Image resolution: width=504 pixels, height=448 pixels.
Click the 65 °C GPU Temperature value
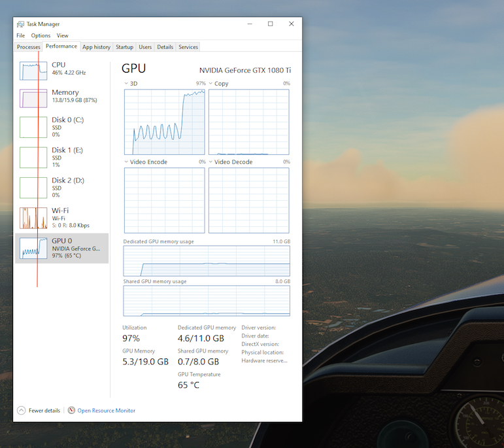(x=188, y=385)
